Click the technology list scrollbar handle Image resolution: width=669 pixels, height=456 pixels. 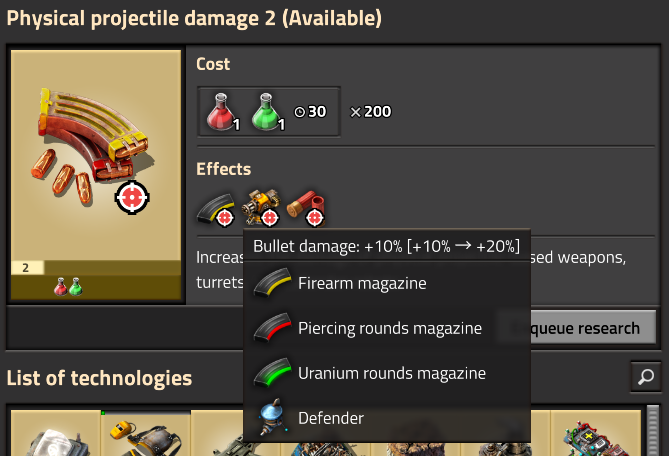653,431
